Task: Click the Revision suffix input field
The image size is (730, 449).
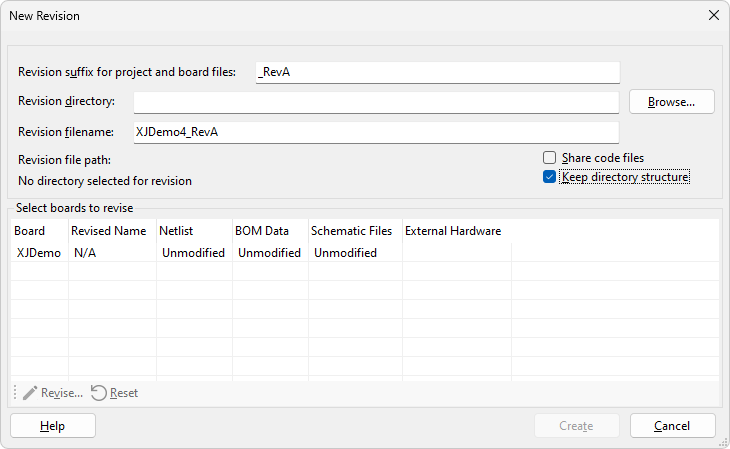Action: click(x=437, y=73)
